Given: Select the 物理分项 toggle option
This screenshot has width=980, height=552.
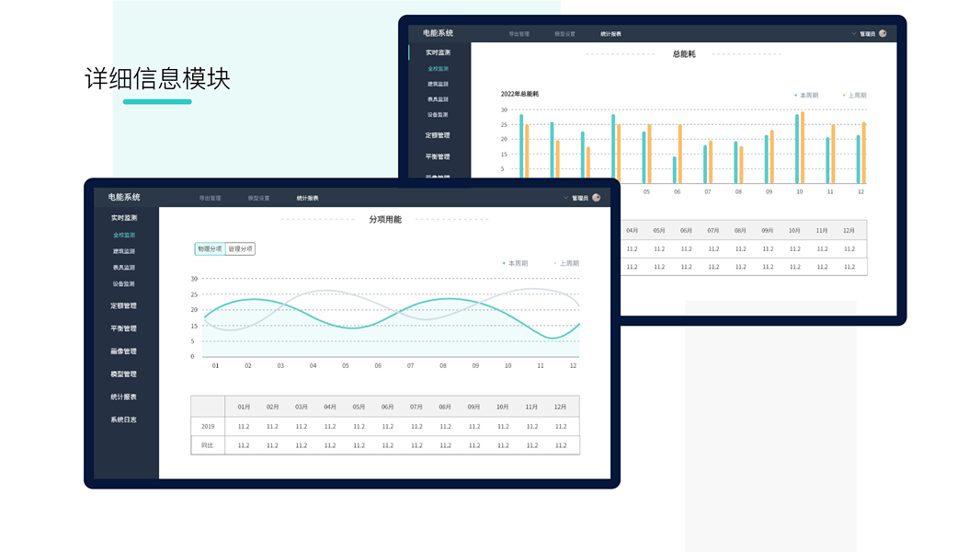Looking at the screenshot, I should click(210, 248).
